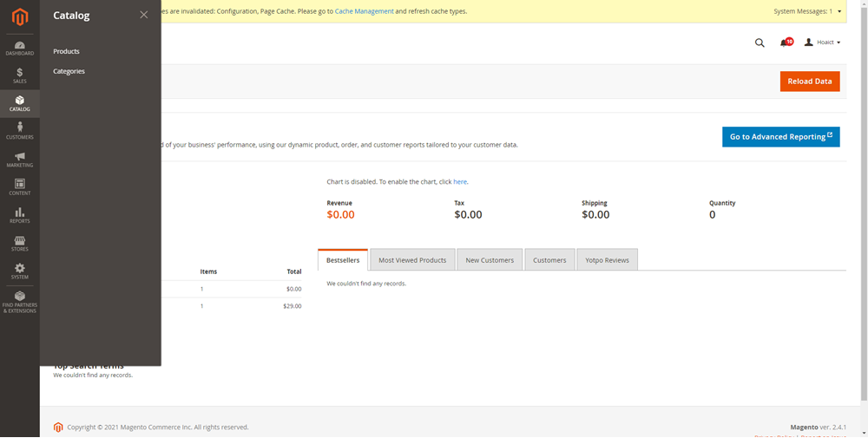Follow the Cache Management link
The image size is (868, 438).
point(364,11)
